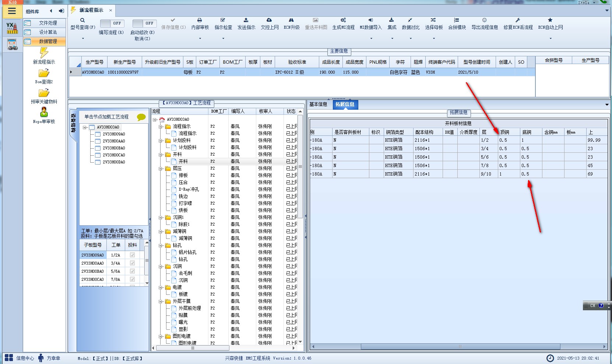Close the 新流程指示 tab
Screen dimensions: 612x364
pyautogui.click(x=110, y=10)
